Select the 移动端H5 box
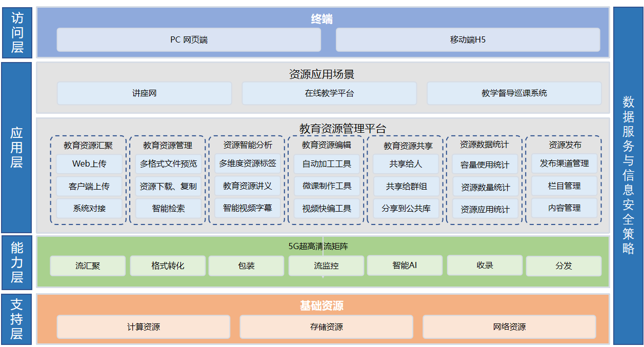This screenshot has height=347, width=644. pyautogui.click(x=468, y=40)
